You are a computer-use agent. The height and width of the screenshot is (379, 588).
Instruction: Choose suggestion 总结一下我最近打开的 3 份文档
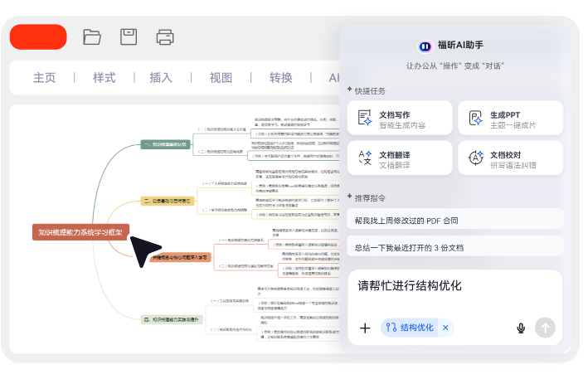click(x=454, y=247)
